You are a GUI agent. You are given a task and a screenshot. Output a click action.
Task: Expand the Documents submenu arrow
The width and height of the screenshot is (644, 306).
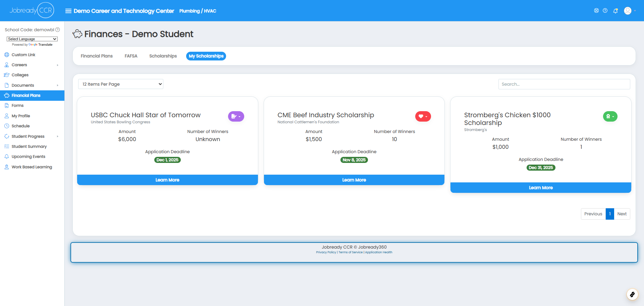(58, 85)
